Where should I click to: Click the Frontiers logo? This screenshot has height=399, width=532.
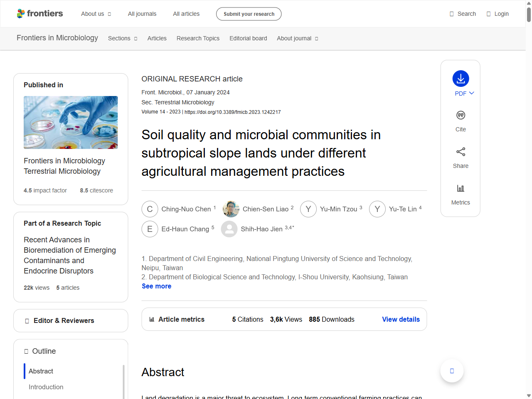(40, 14)
